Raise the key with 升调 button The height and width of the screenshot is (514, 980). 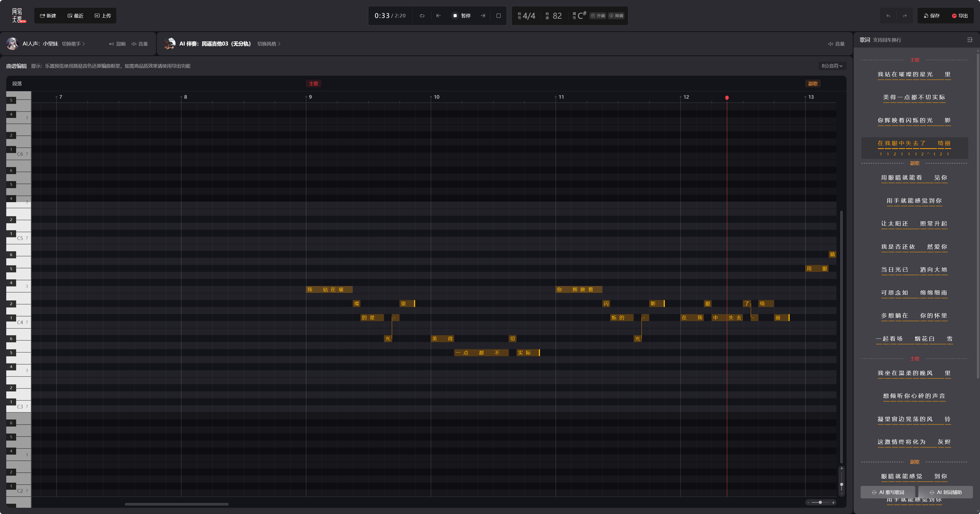[598, 16]
